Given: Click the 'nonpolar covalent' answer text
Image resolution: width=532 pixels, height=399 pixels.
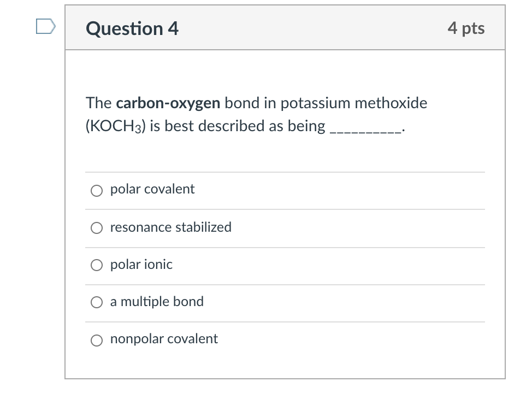Looking at the screenshot, I should [x=163, y=339].
